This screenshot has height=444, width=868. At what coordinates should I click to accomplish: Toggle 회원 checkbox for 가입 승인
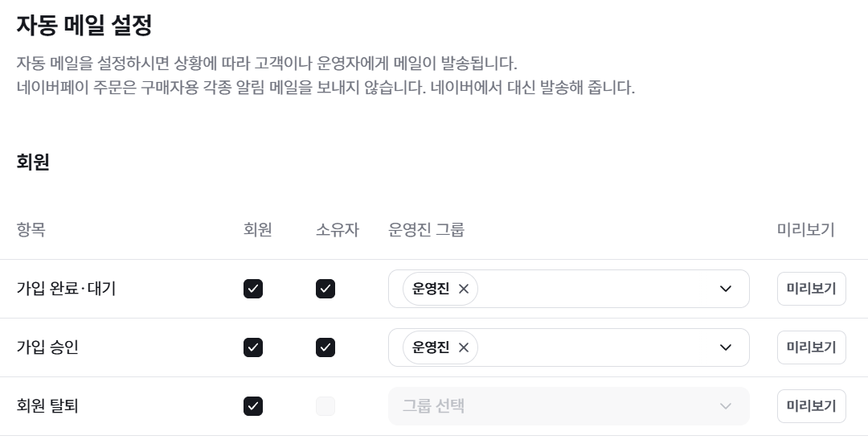point(253,347)
